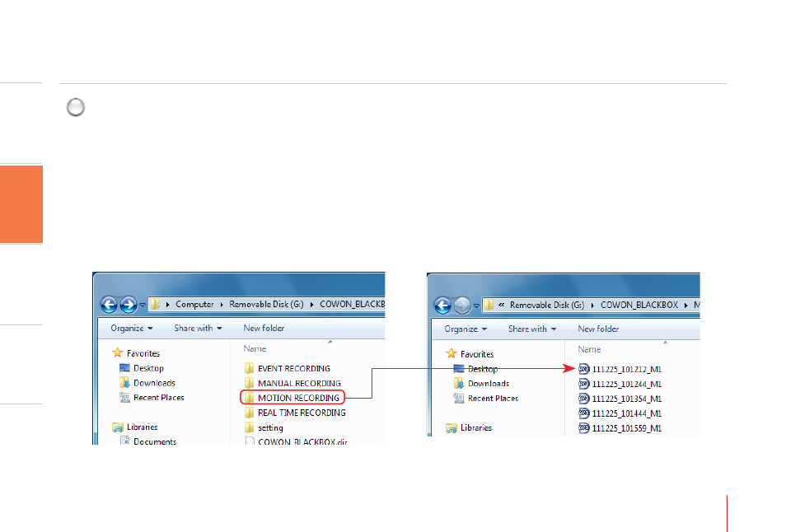Viewport: 786px width, 532px height.
Task: Expand arrow after COWON_BLACKBOX in right window
Action: [685, 306]
